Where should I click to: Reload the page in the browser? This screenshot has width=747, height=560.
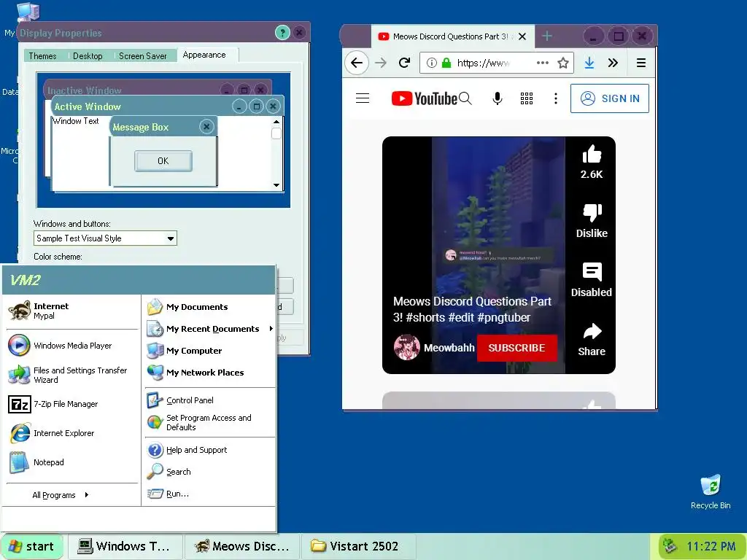click(x=404, y=63)
